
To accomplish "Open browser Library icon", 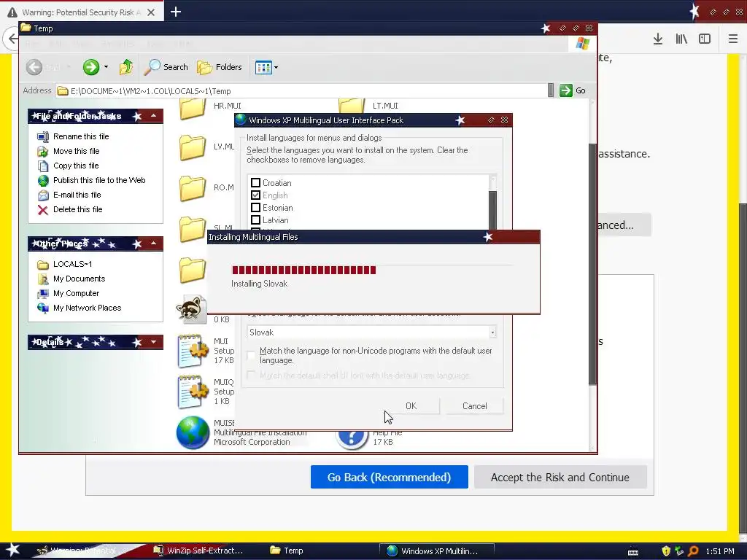I will click(681, 39).
